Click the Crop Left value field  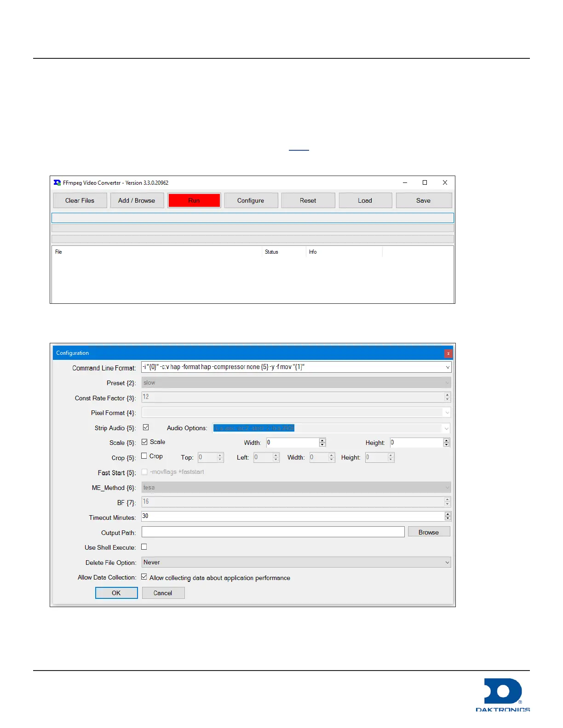tap(263, 457)
